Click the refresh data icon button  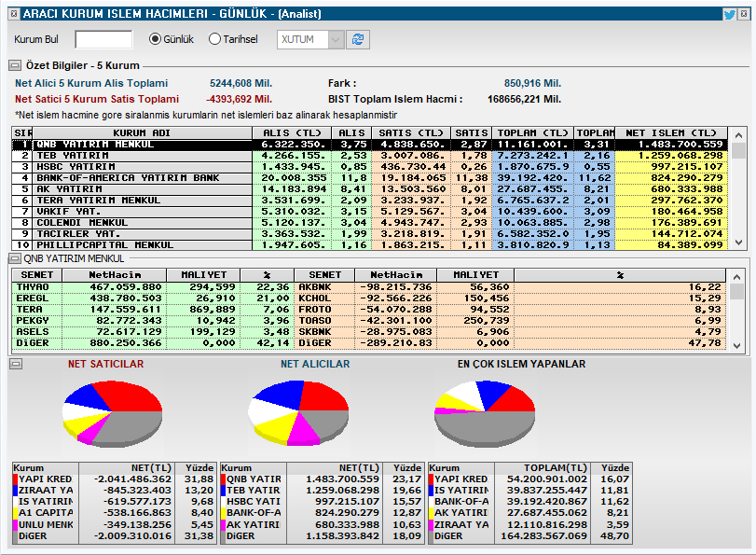(x=358, y=39)
